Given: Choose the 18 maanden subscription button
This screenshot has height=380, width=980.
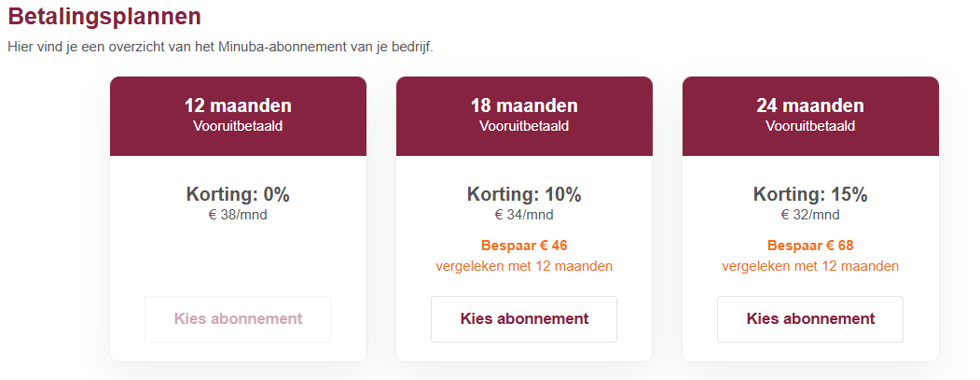Looking at the screenshot, I should click(x=524, y=319).
